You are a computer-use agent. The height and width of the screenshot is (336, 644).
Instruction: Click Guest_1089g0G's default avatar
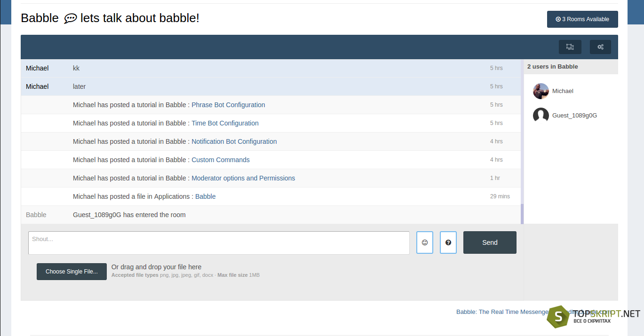pos(541,116)
